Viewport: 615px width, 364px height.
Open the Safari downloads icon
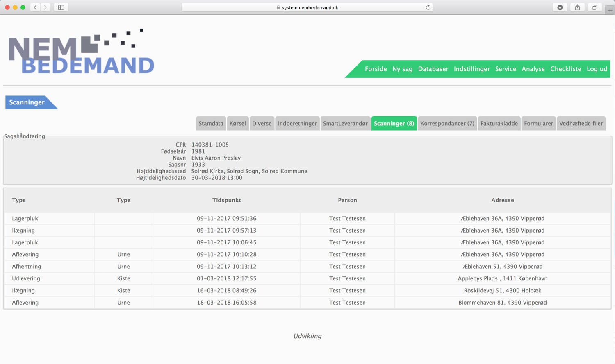click(560, 7)
